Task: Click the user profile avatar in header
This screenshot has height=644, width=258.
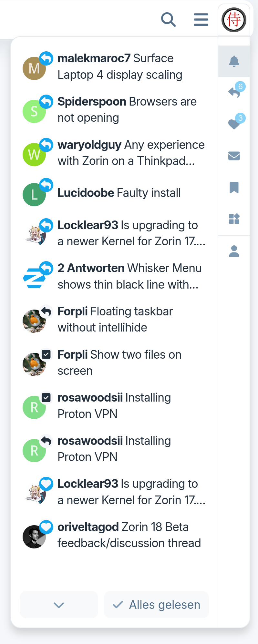Action: (234, 20)
